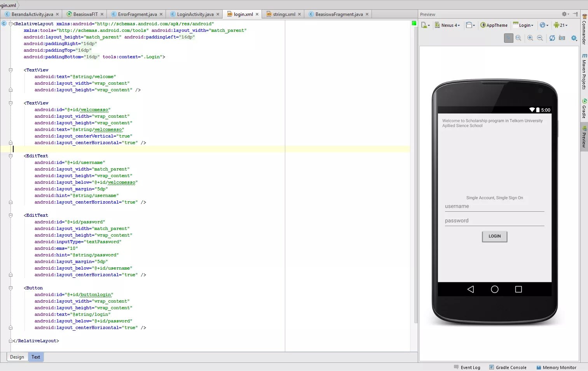Open the Nexus 4 device selector

[x=448, y=25]
